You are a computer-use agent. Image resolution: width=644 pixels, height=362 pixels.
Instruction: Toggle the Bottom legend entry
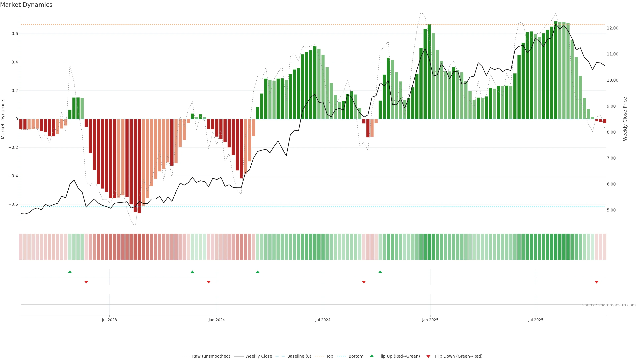click(356, 356)
